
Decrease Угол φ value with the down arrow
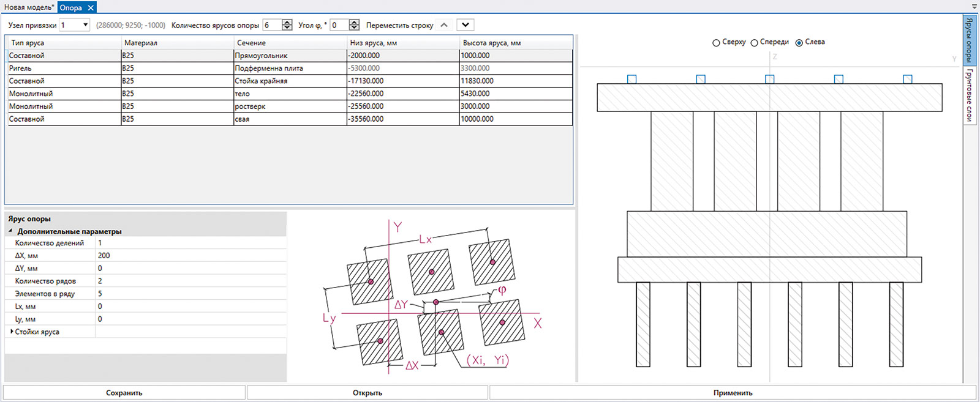coord(354,28)
